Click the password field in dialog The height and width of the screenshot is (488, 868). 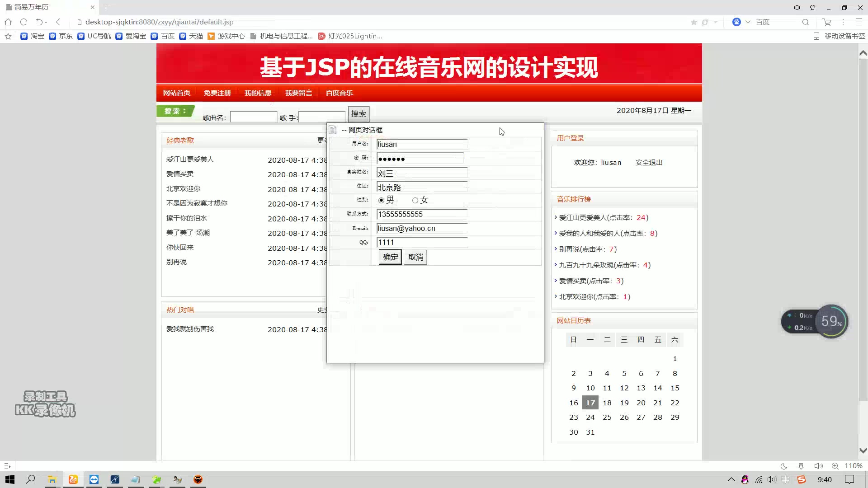tap(420, 158)
